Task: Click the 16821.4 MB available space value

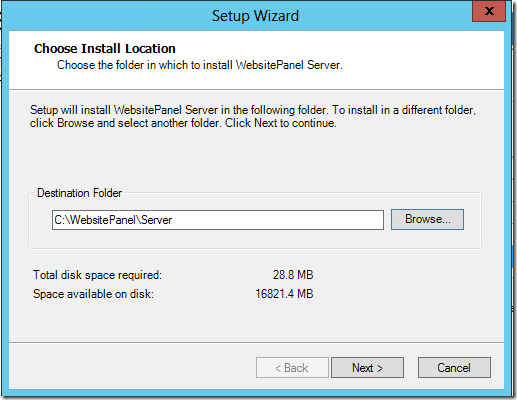Action: point(284,294)
